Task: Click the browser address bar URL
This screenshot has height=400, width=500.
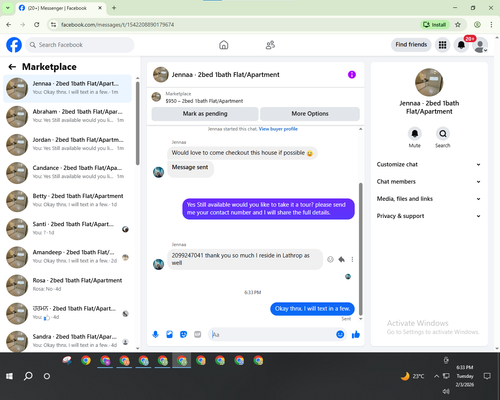Action: [117, 25]
